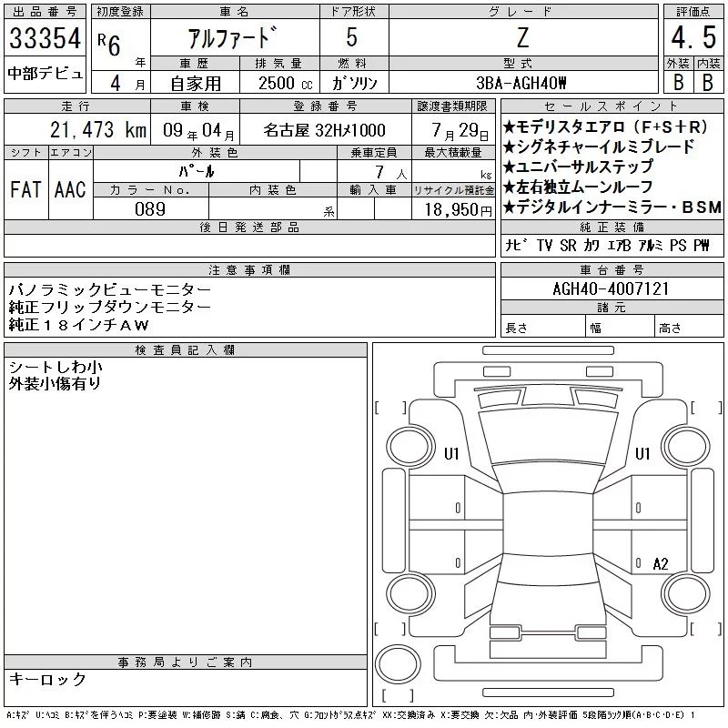Click the A2 damage mark on diagram
728x728 pixels.
661,564
